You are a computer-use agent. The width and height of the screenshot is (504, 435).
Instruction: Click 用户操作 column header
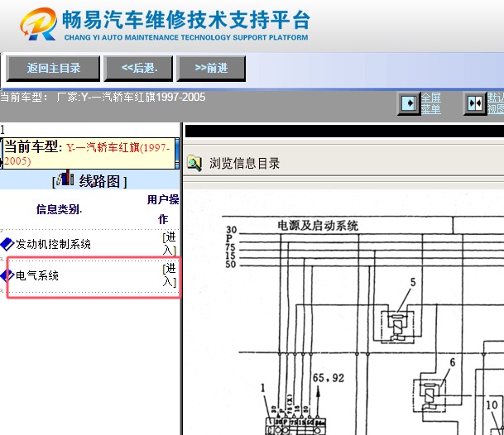point(163,209)
